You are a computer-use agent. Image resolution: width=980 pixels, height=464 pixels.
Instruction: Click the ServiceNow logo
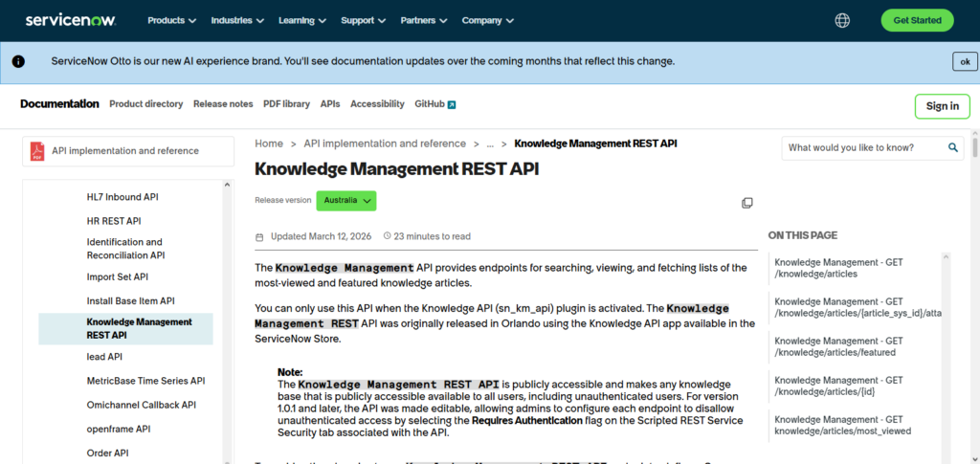point(71,21)
